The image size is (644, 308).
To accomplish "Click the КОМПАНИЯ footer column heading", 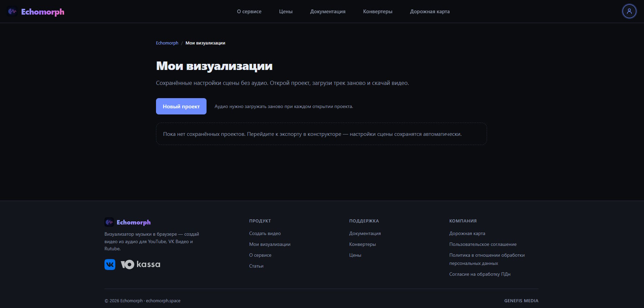I will click(463, 221).
